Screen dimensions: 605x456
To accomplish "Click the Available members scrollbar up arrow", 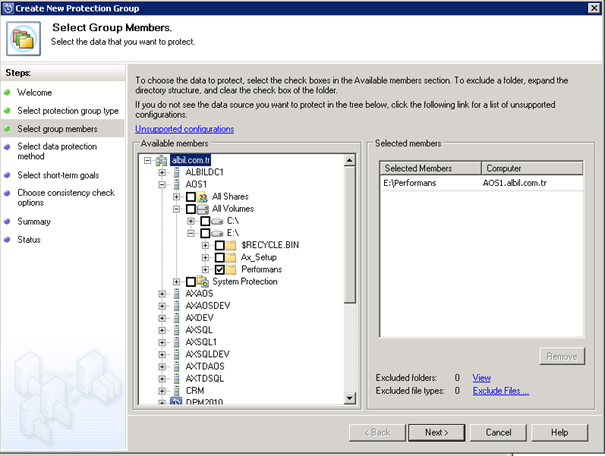I will [x=350, y=160].
